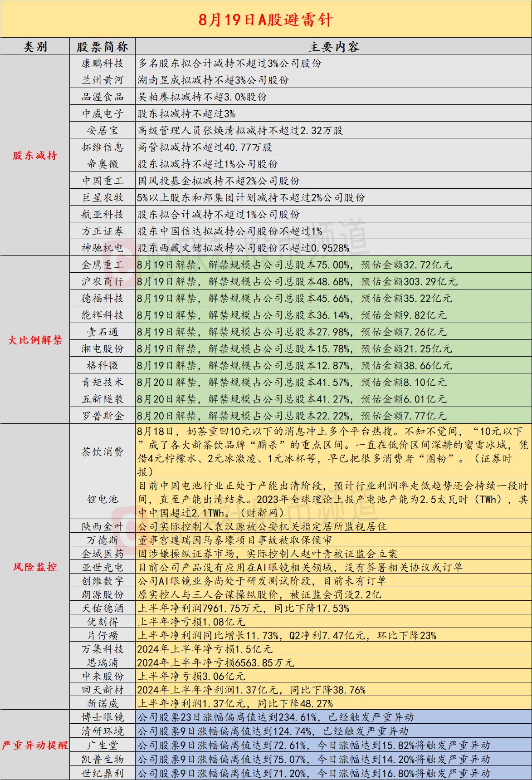Viewport: 532px width, 780px height.
Task: Click the stock cell "清研环境"
Action: click(x=102, y=731)
